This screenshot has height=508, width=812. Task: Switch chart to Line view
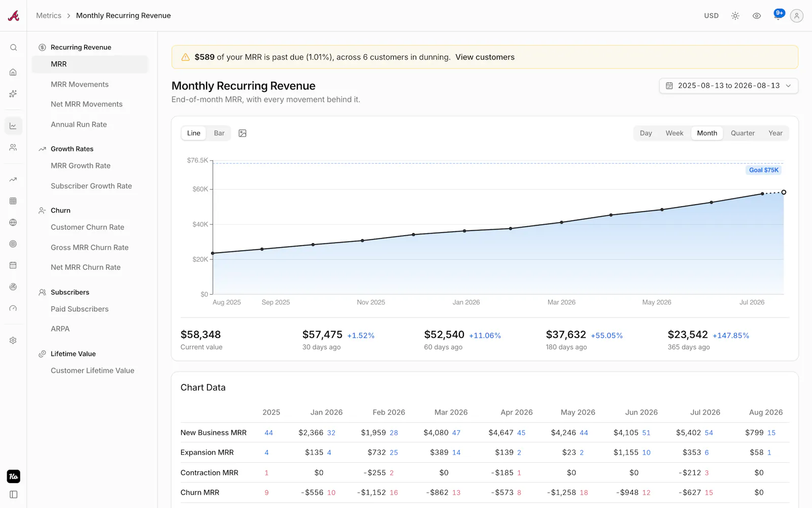193,133
